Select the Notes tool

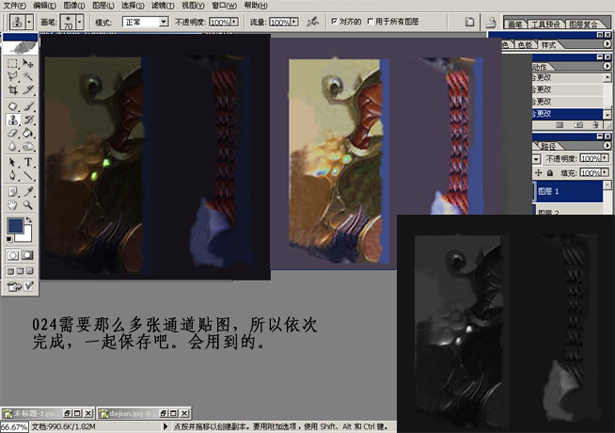click(13, 191)
